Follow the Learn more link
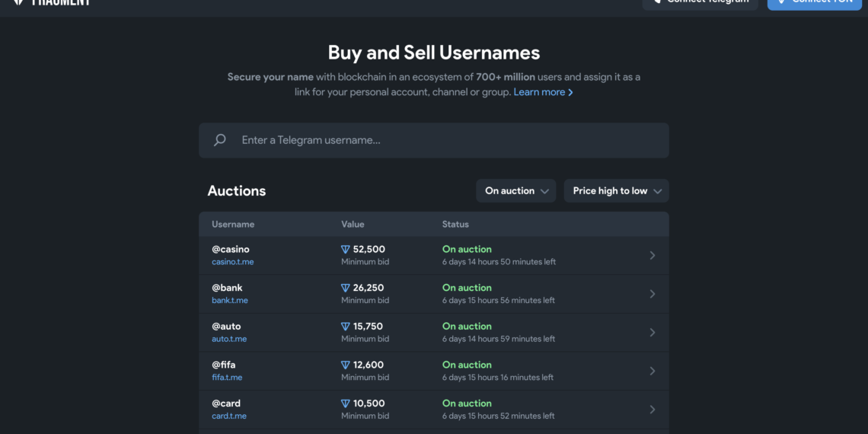This screenshot has width=868, height=434. pos(543,92)
